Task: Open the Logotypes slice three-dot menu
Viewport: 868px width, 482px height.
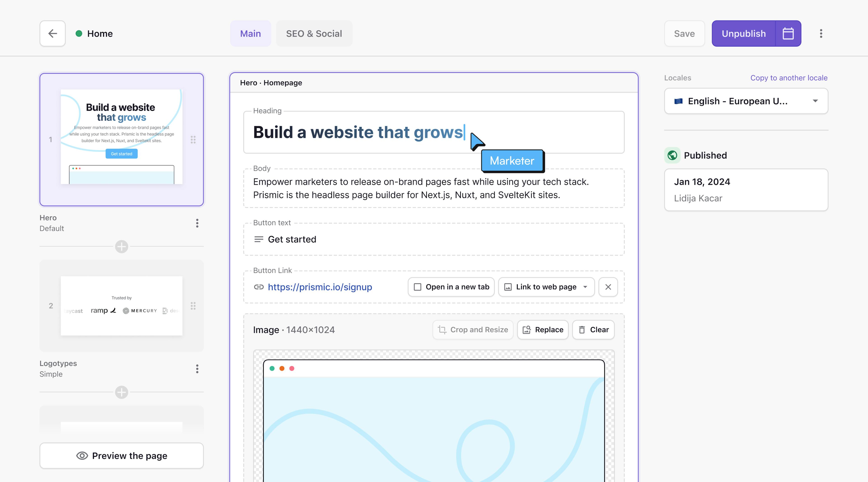Action: coord(197,369)
